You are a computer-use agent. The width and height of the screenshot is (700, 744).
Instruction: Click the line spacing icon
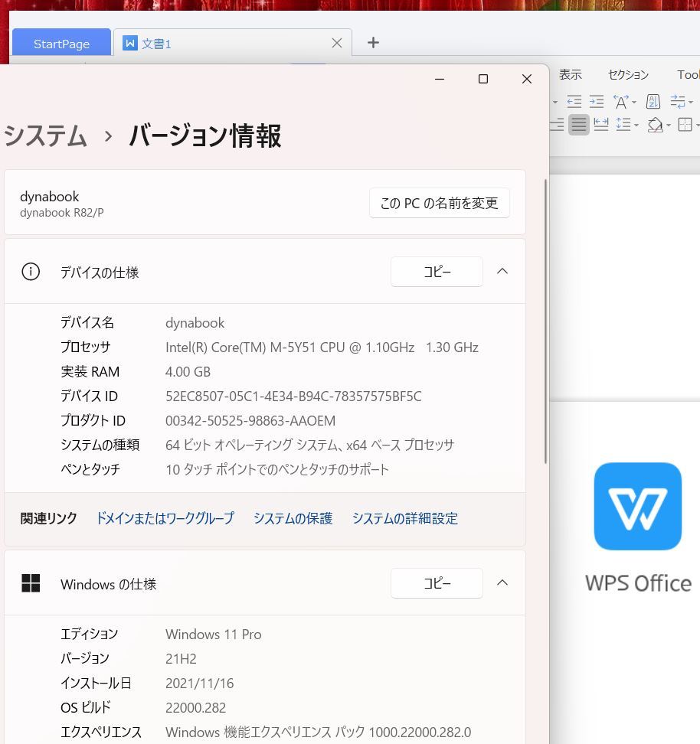coord(623,125)
